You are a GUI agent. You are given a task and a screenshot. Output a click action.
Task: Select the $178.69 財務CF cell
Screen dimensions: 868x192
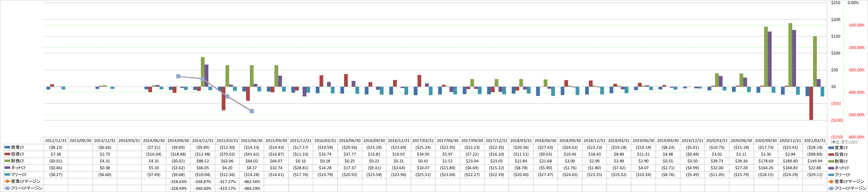(766, 161)
